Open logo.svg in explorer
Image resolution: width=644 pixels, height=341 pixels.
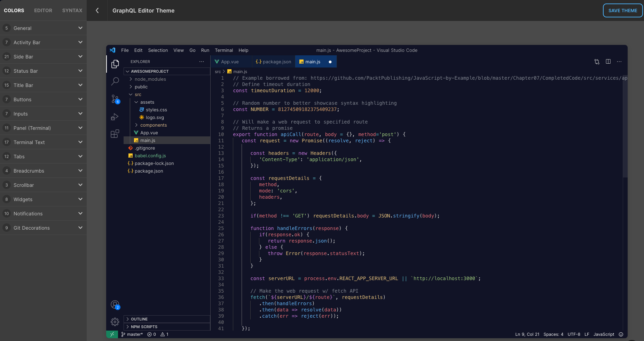pos(167,118)
